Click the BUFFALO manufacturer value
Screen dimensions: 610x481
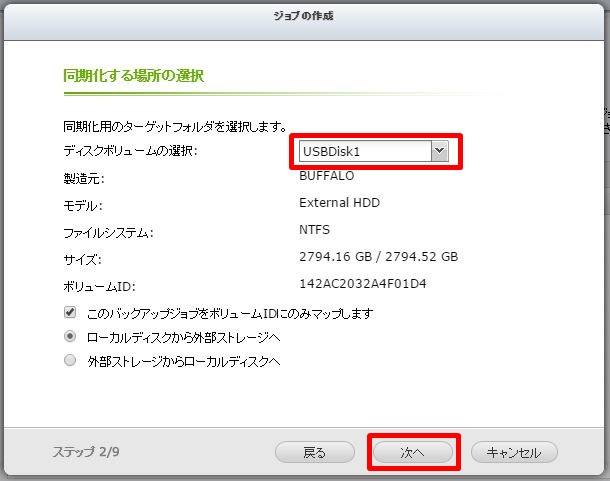coord(326,176)
